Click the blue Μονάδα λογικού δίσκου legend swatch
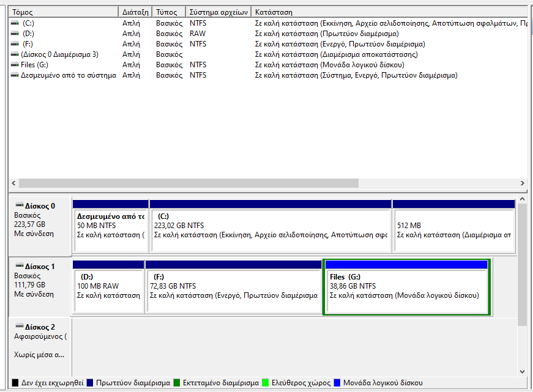 coord(337,383)
